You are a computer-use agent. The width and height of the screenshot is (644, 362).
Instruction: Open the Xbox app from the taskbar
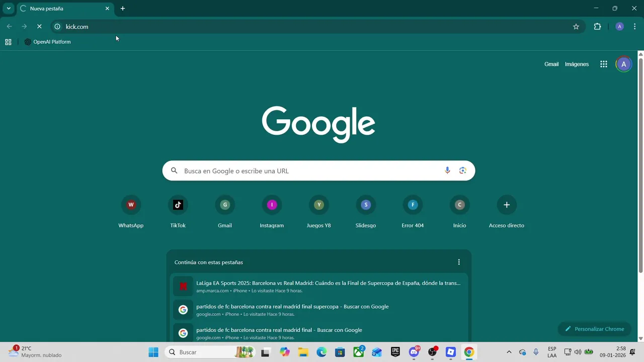[359, 352]
